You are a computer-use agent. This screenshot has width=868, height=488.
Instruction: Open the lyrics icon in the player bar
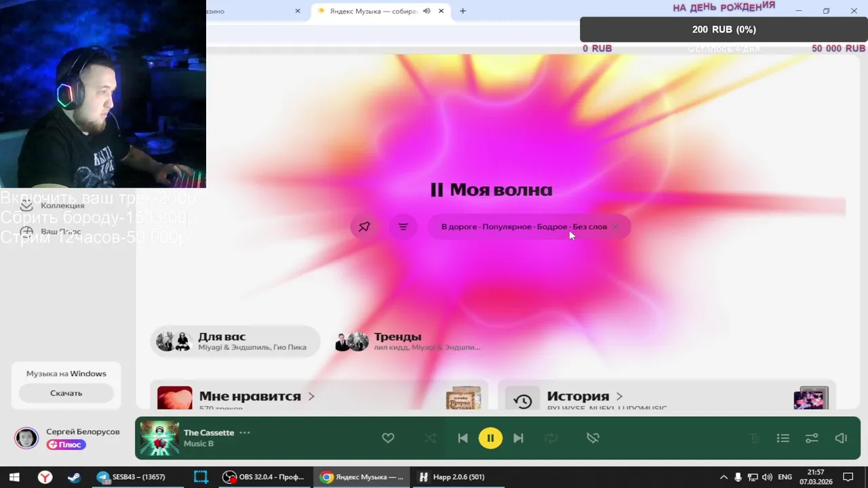coord(754,438)
